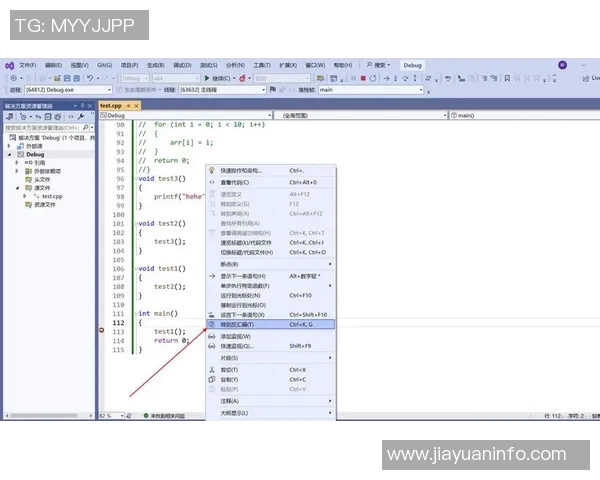Switch to the test.cpp editor tab

(110, 105)
